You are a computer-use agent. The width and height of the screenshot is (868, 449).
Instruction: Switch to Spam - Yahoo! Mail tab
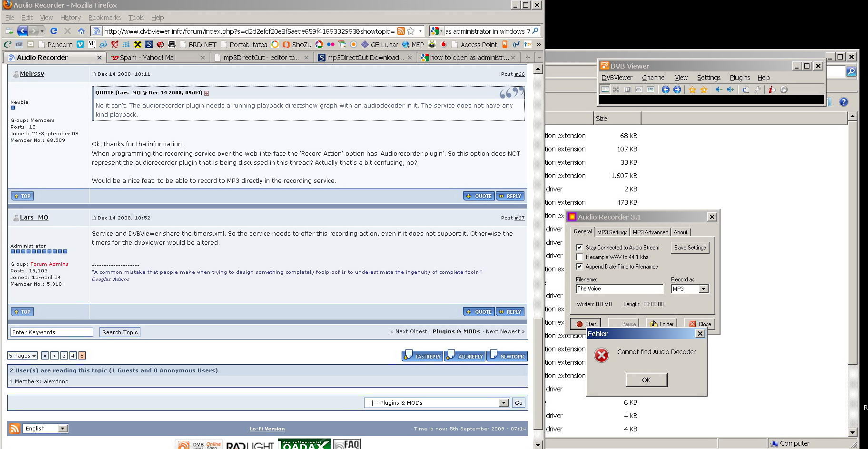pyautogui.click(x=158, y=58)
